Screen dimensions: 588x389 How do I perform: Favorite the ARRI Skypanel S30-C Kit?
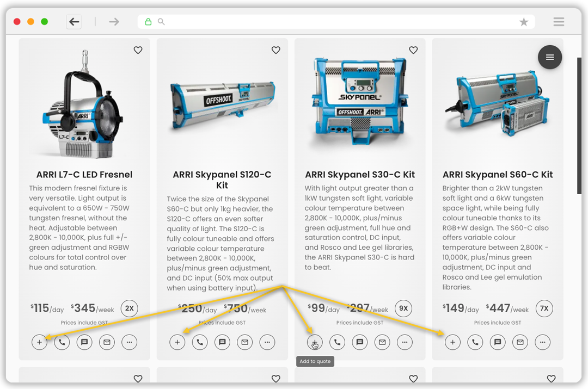click(x=413, y=50)
